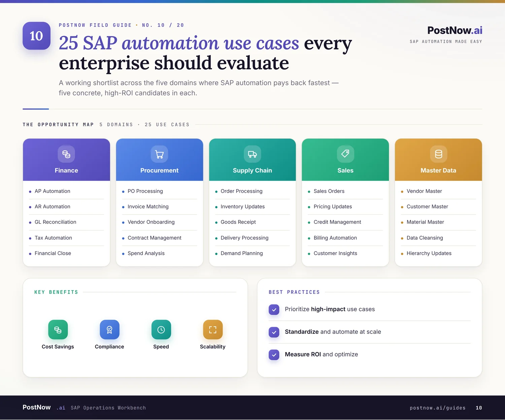Open the postnow.ai/guides link
The width and height of the screenshot is (505, 420).
click(437, 408)
